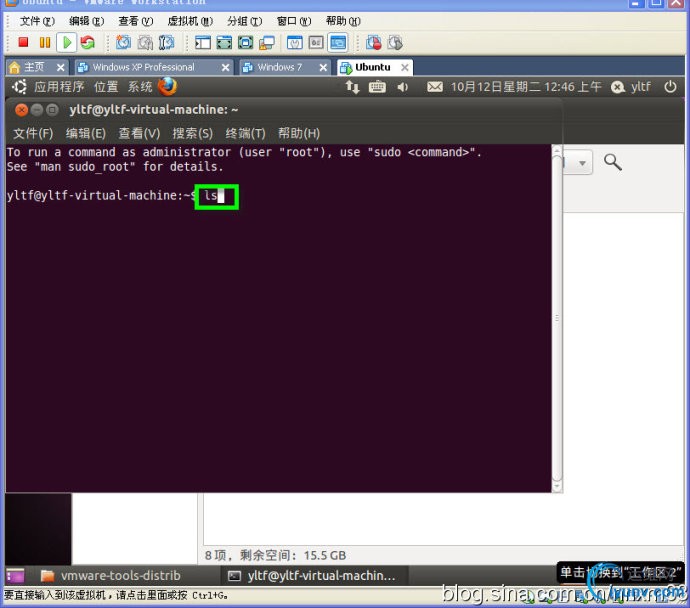The height and width of the screenshot is (608, 690).
Task: Open the 编辑(E) VMware menu
Action: [86, 21]
